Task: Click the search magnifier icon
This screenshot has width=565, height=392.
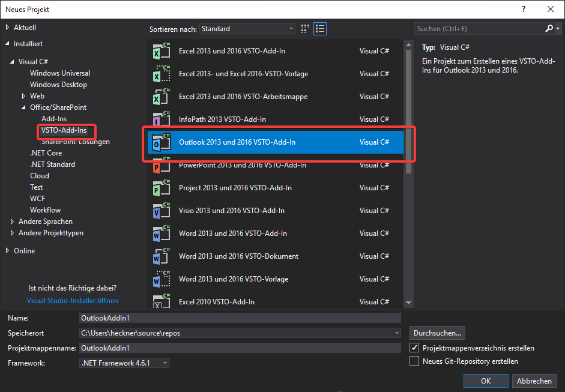Action: click(x=549, y=28)
